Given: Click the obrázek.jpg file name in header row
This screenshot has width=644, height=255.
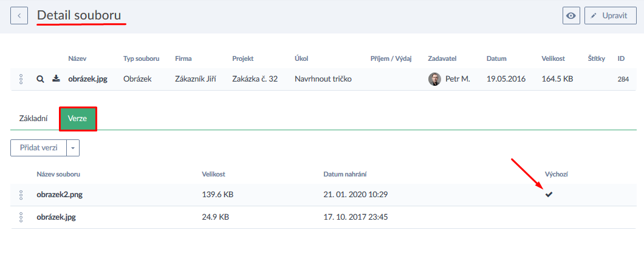Looking at the screenshot, I should click(x=87, y=79).
